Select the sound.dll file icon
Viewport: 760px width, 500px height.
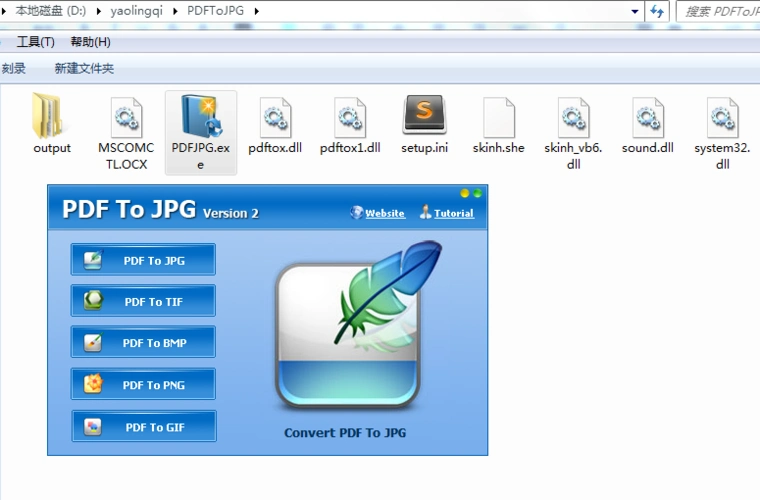click(648, 117)
